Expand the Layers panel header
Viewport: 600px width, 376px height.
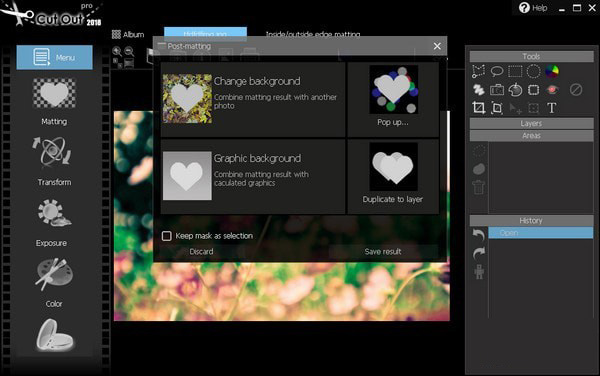point(532,124)
